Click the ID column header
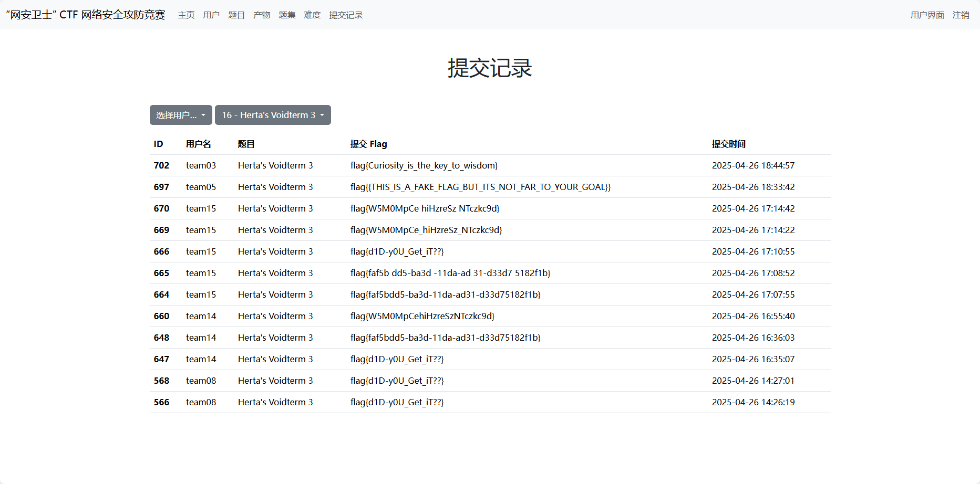Screen dimensions: 980x484 point(158,144)
